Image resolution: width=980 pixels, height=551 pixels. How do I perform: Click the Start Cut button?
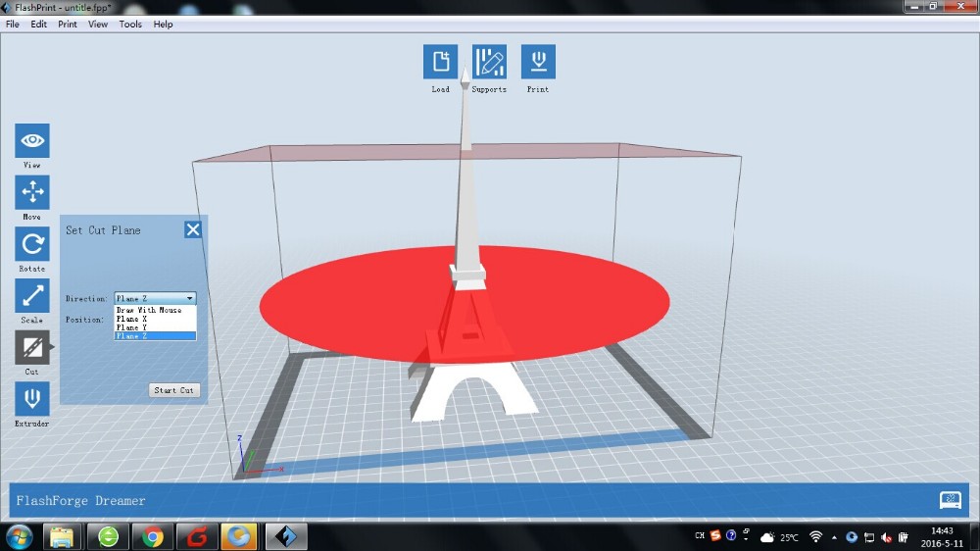pyautogui.click(x=174, y=390)
